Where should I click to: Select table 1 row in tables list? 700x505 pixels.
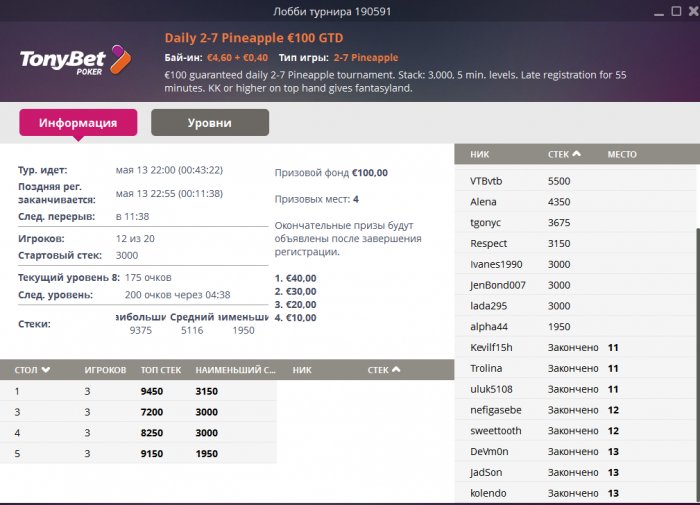click(140, 391)
